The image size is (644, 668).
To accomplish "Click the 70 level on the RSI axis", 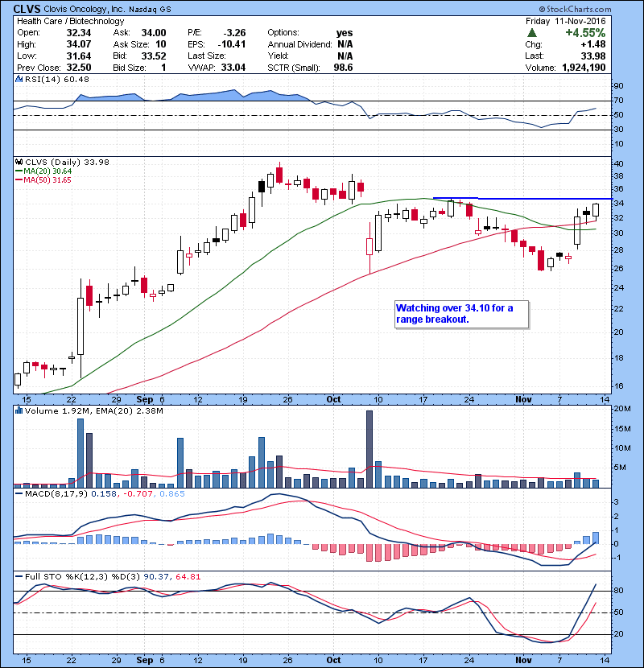I will click(x=618, y=101).
